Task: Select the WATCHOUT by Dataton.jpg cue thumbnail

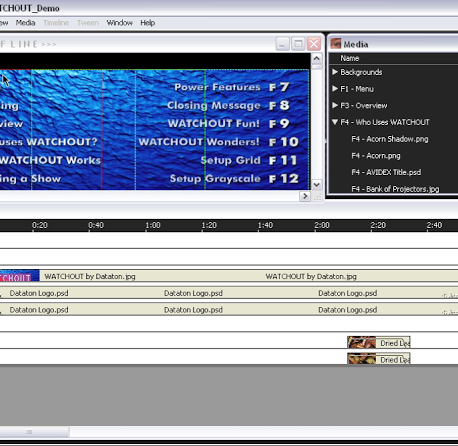Action: (x=19, y=276)
